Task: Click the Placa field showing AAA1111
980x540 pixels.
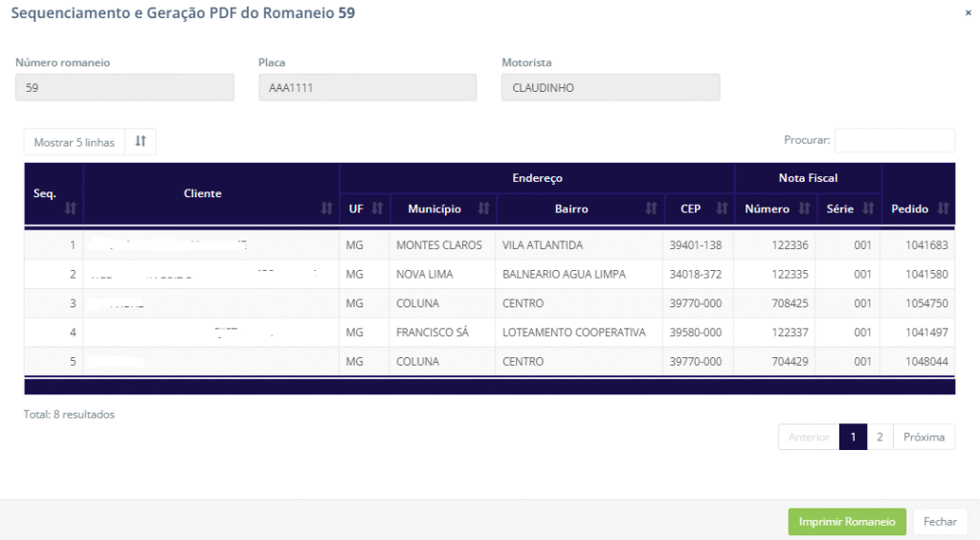Action: (x=367, y=88)
